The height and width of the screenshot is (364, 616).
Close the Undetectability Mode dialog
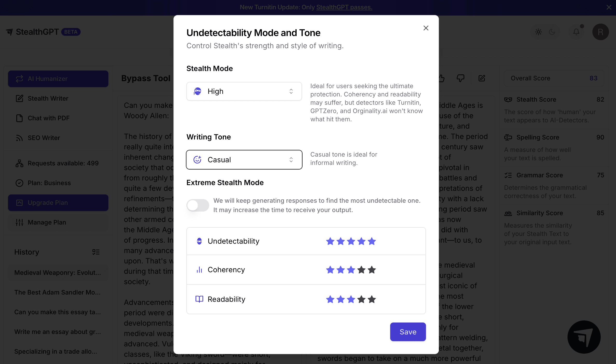pyautogui.click(x=426, y=28)
